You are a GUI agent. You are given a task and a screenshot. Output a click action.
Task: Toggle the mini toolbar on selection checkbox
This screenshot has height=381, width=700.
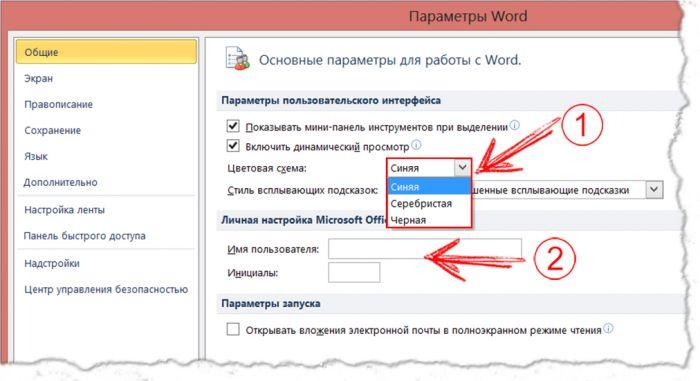(233, 126)
